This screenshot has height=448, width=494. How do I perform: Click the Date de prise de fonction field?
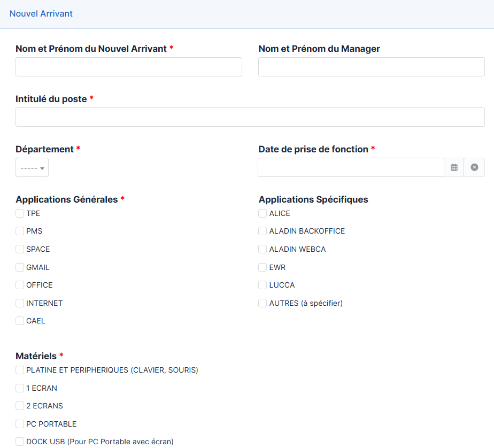click(351, 167)
